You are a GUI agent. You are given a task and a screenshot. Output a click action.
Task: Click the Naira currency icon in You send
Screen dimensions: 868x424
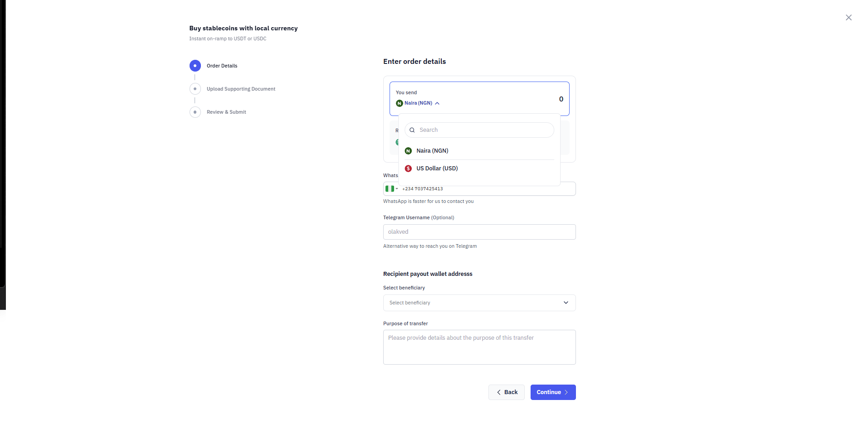pos(400,103)
